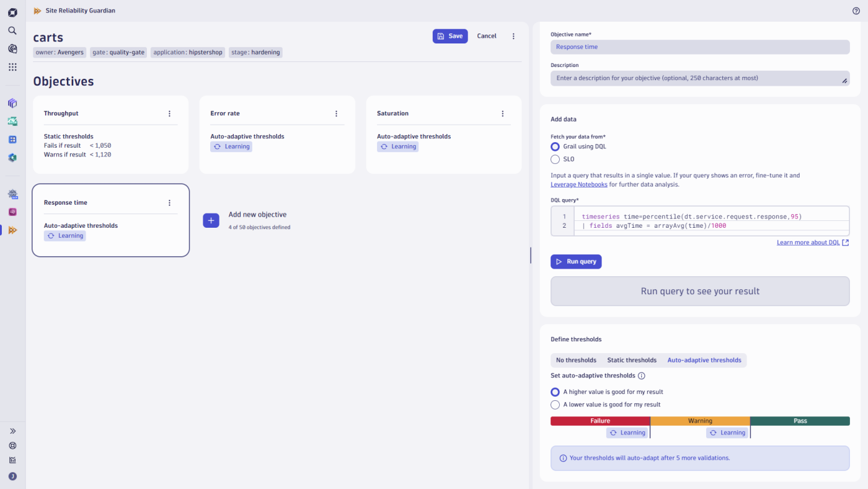The height and width of the screenshot is (489, 868).
Task: Select the SLO data source option
Action: [555, 159]
